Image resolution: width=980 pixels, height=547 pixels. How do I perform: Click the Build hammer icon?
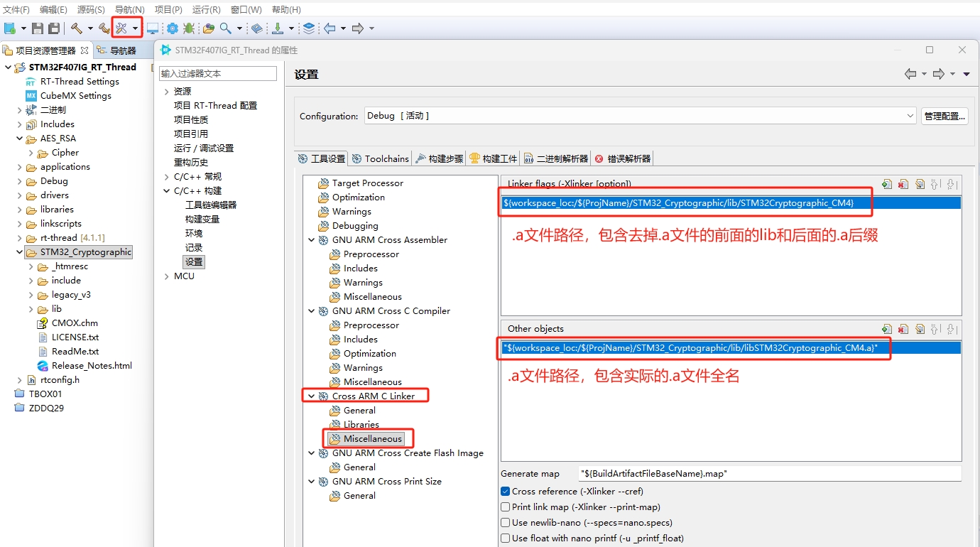coord(76,28)
